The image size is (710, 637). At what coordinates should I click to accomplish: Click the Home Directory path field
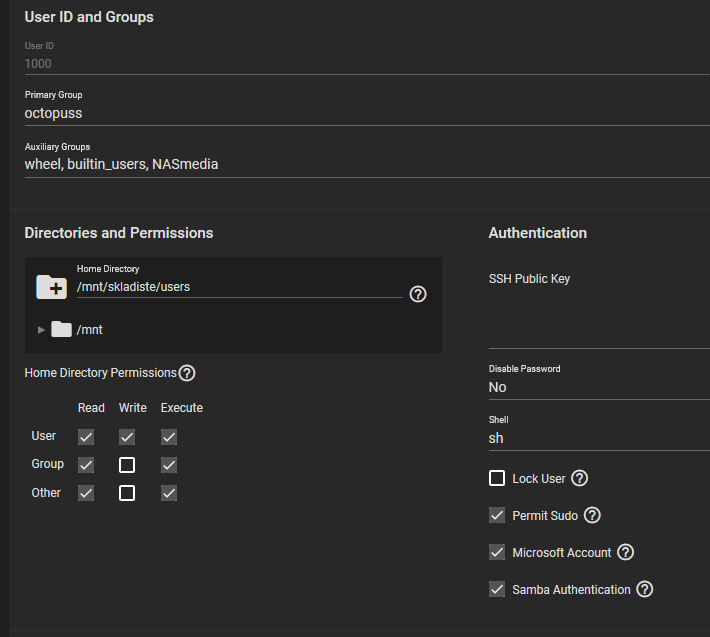(240, 287)
